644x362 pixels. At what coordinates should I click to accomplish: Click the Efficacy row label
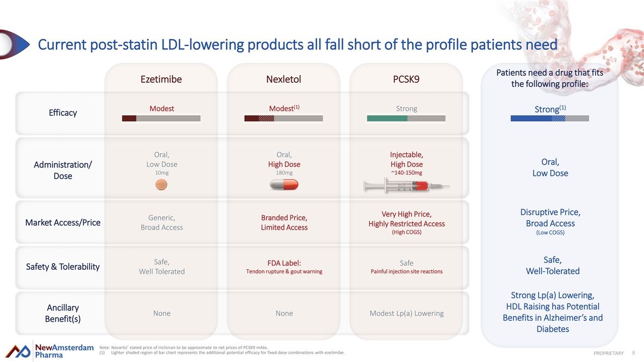pos(63,113)
